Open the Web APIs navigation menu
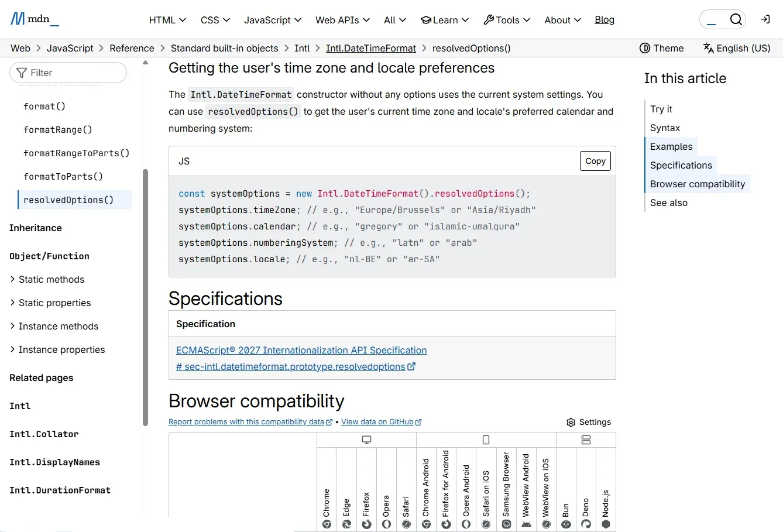The width and height of the screenshot is (783, 532). point(342,20)
